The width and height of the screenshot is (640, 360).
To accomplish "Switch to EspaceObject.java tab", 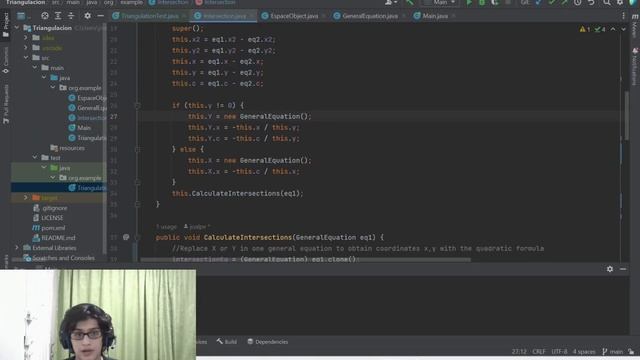I will pyautogui.click(x=293, y=16).
